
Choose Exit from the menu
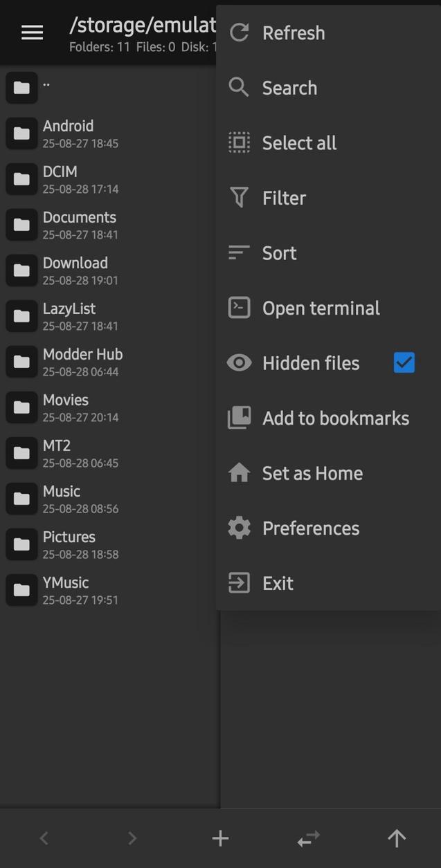coord(328,583)
